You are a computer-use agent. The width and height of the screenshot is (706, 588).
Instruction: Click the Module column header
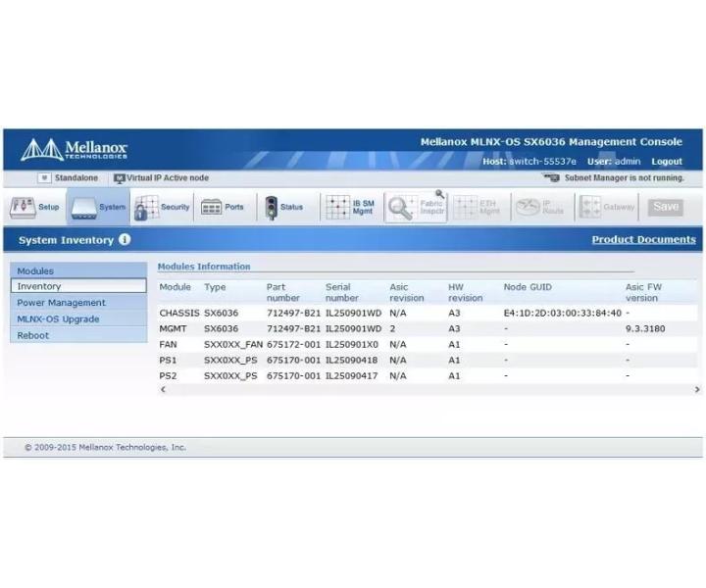tap(176, 287)
